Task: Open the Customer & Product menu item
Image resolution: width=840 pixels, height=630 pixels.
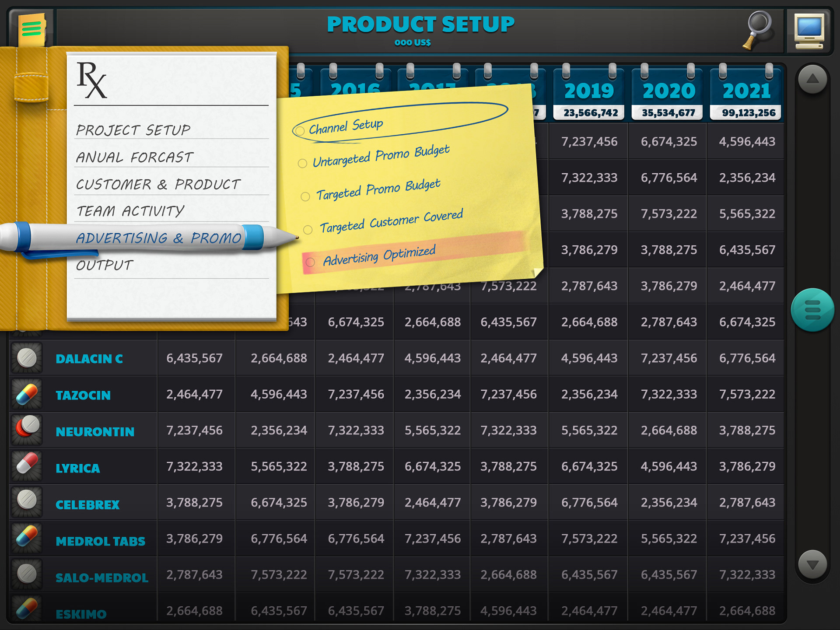Action: [x=158, y=184]
